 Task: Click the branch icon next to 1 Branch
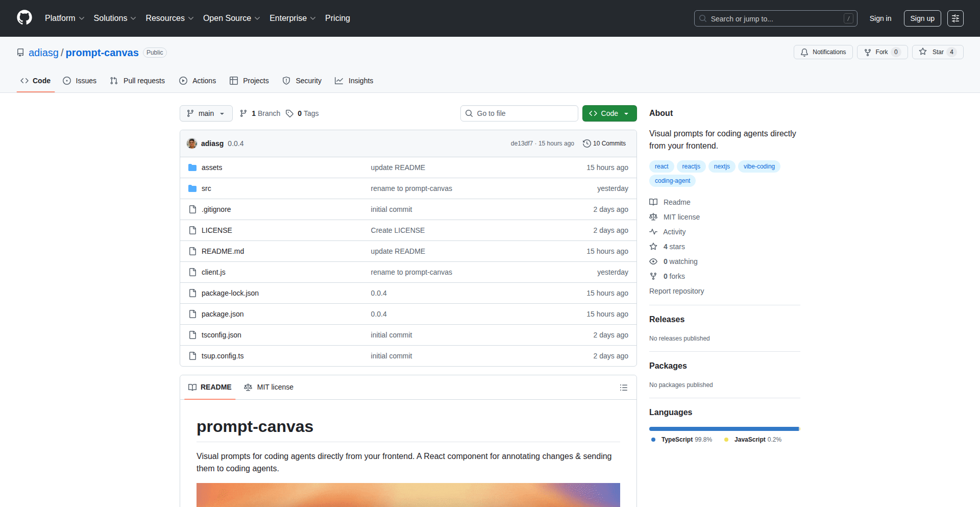(243, 113)
